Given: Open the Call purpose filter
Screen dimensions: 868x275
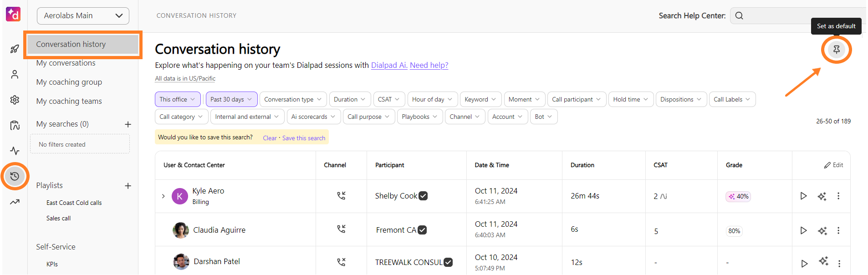Looking at the screenshot, I should [x=369, y=117].
